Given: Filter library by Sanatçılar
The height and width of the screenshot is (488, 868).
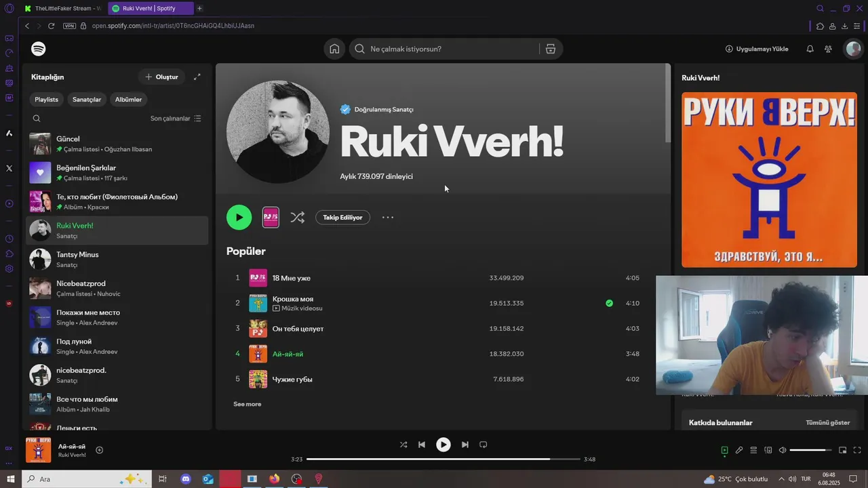Looking at the screenshot, I should [87, 99].
